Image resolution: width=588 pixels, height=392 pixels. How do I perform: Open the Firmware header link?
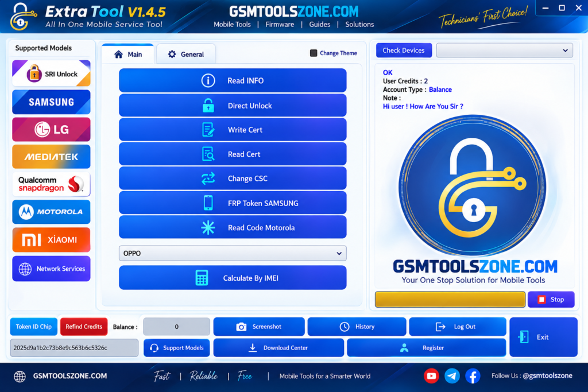tap(280, 24)
